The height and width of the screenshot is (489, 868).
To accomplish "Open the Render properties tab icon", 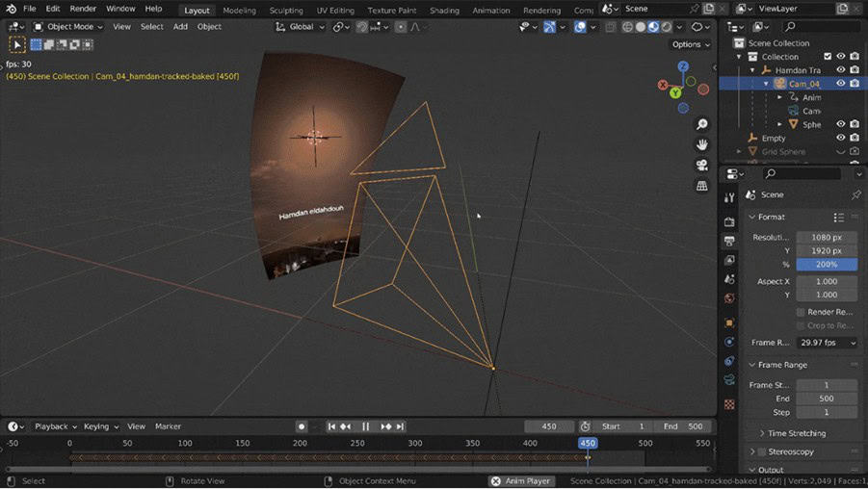I will click(x=729, y=221).
